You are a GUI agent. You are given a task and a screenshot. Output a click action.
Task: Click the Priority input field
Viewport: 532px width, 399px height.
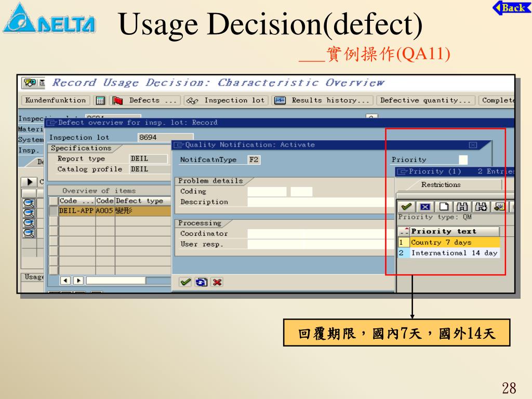click(463, 160)
